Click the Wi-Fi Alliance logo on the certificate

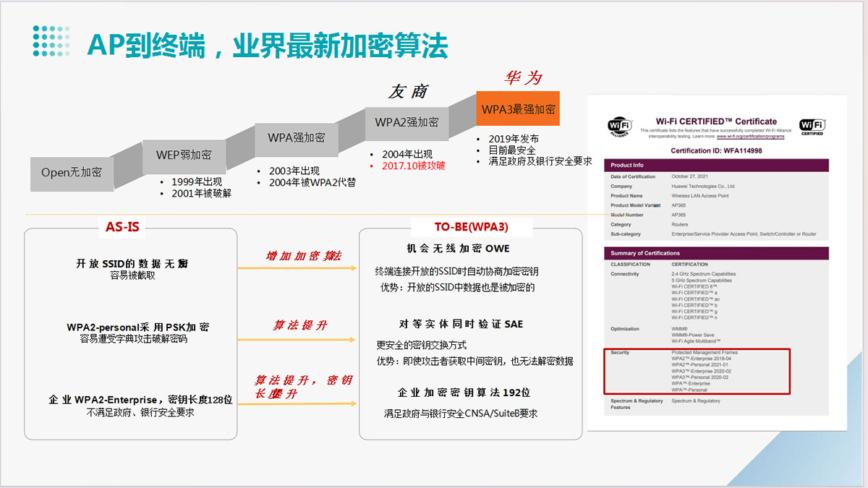621,127
